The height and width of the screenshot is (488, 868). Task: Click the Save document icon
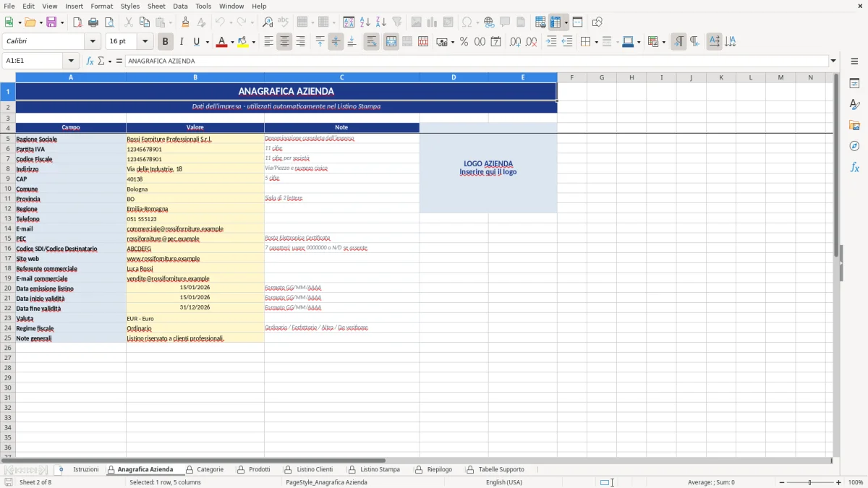coord(51,22)
